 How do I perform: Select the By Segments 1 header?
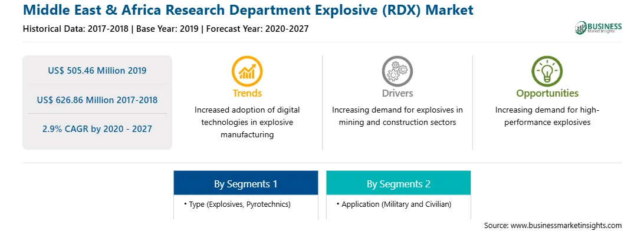[245, 183]
